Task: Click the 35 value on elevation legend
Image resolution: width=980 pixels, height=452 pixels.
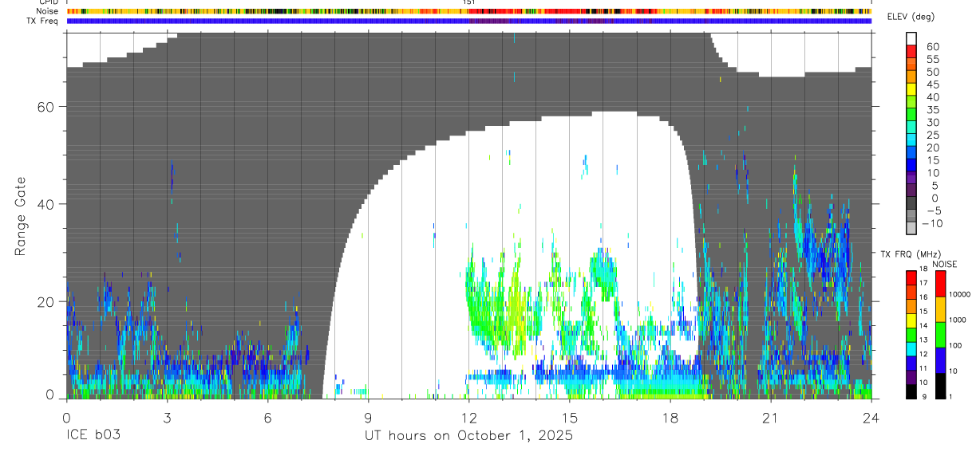Action: 932,110
